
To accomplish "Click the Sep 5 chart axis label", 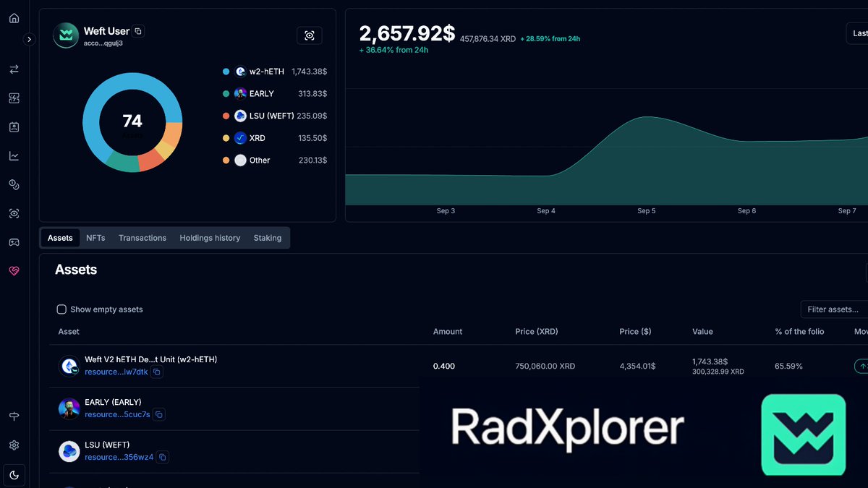I will click(647, 211).
